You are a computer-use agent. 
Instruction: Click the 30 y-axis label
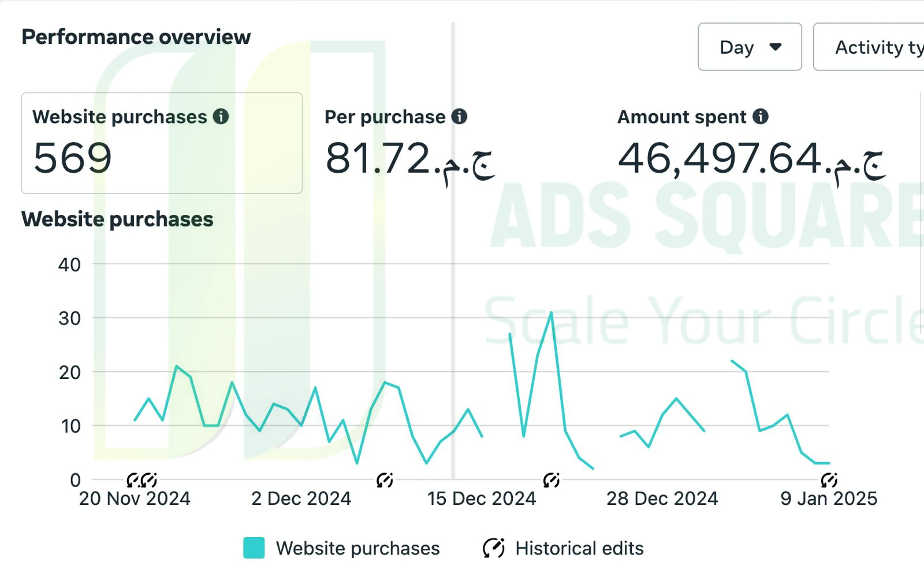tap(69, 318)
